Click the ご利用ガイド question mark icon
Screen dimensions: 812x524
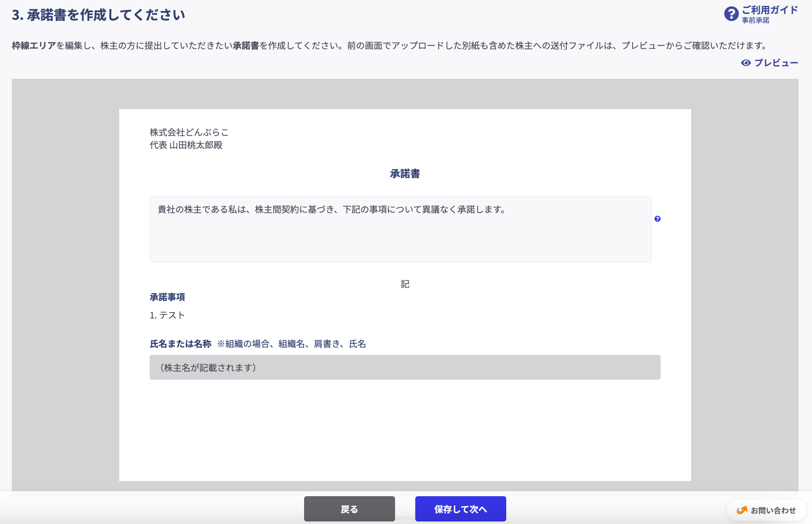click(731, 14)
